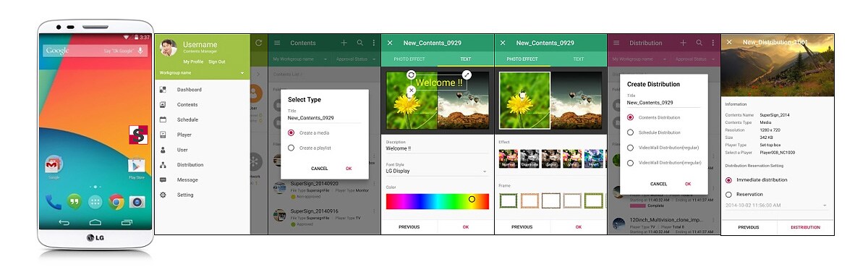Image resolution: width=868 pixels, height=275 pixels.
Task: Click the circular handle on color spectrum
Action: point(472,198)
